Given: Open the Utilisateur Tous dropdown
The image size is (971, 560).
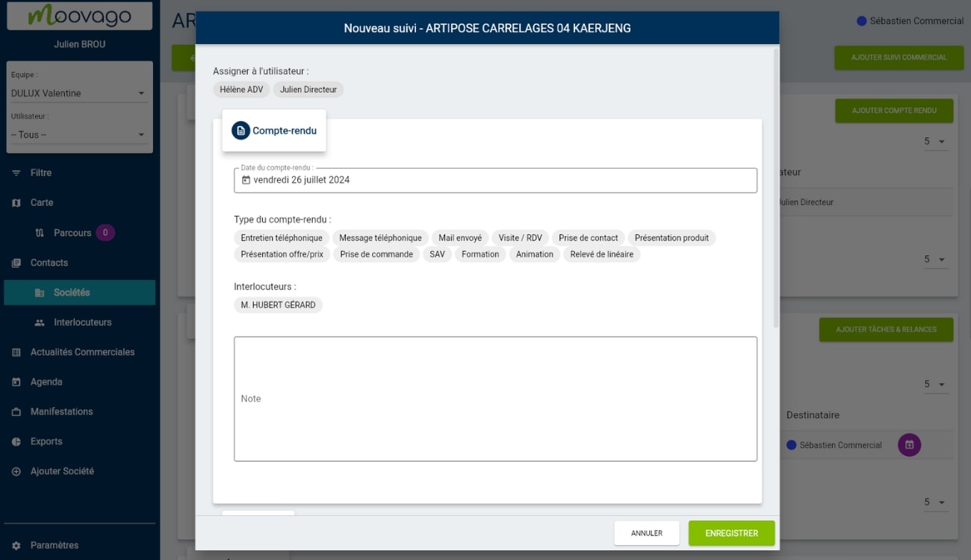Looking at the screenshot, I should pyautogui.click(x=78, y=135).
